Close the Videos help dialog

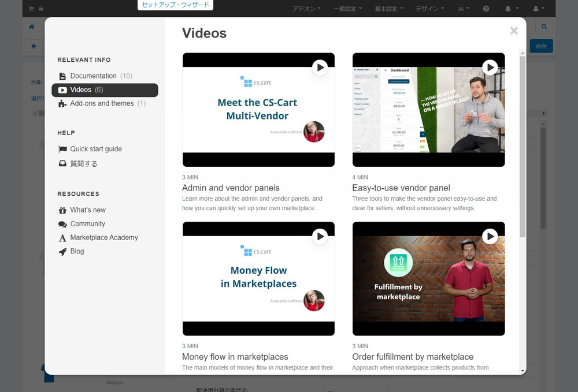click(514, 31)
